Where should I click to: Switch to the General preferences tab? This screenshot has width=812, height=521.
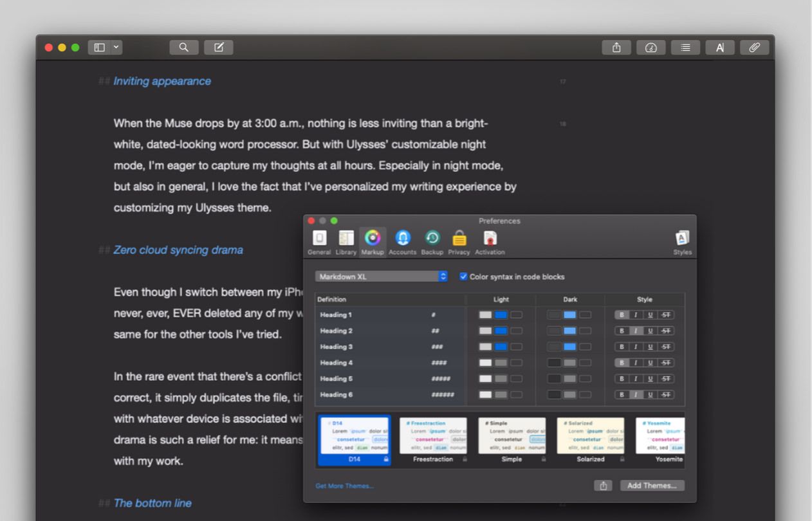point(319,242)
